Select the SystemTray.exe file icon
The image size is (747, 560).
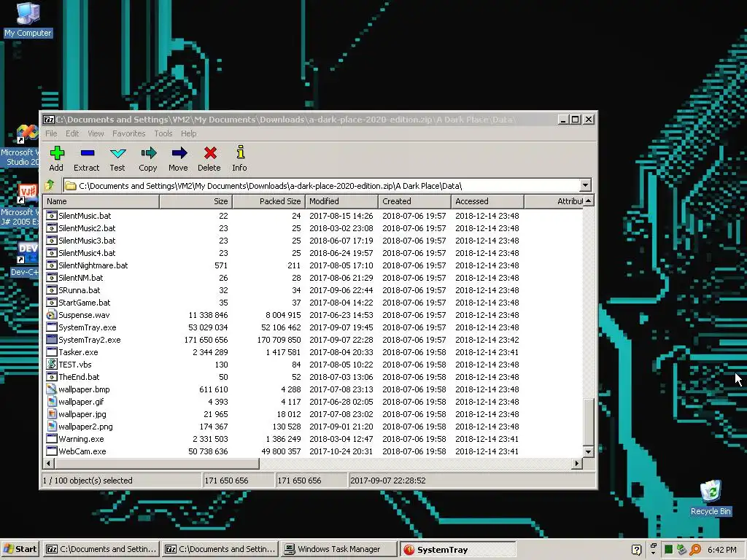point(52,327)
